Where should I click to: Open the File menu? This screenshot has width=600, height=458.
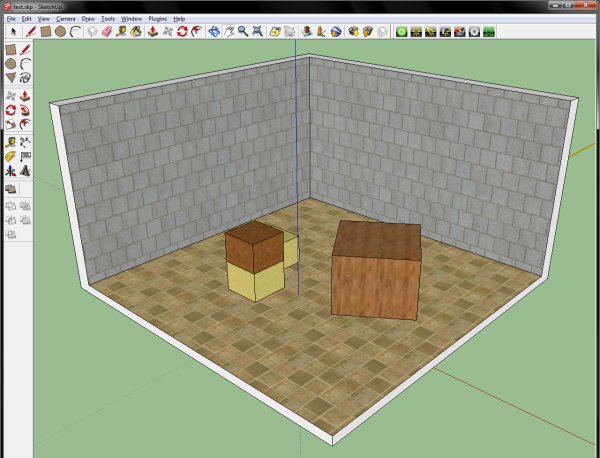coord(11,19)
